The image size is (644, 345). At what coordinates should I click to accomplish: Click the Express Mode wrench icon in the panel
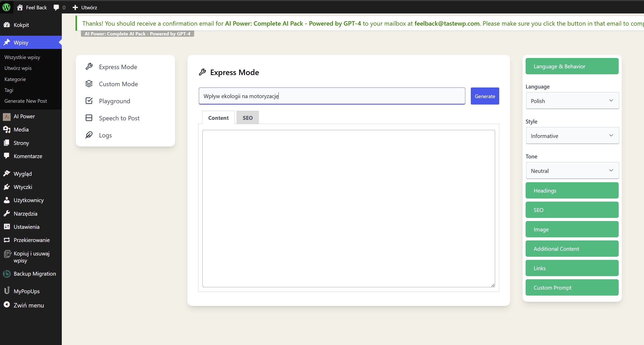pyautogui.click(x=89, y=67)
